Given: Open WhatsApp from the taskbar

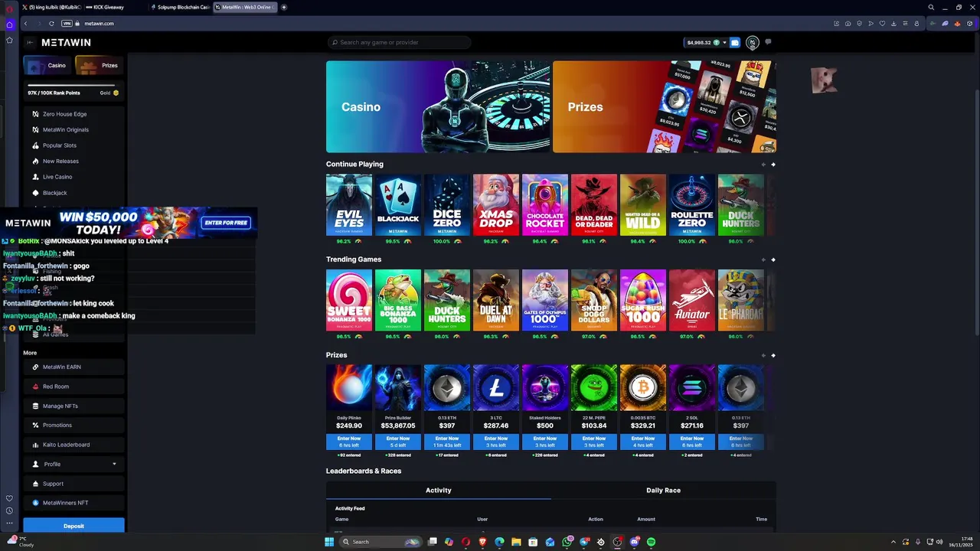Looking at the screenshot, I should pos(567,542).
